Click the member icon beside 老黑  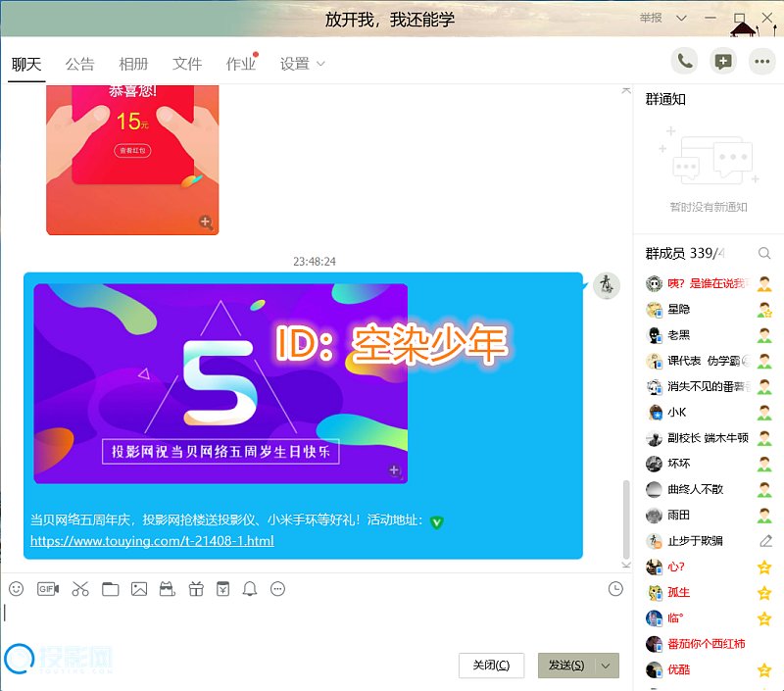coord(764,335)
